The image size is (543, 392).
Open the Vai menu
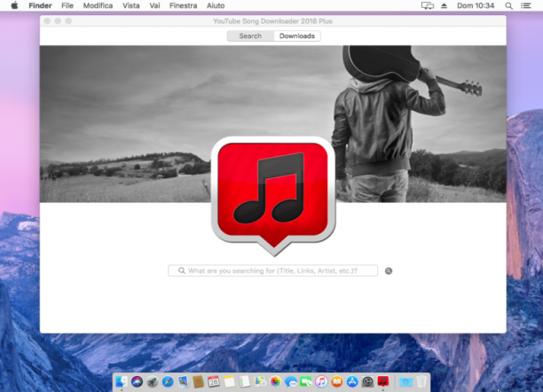154,5
